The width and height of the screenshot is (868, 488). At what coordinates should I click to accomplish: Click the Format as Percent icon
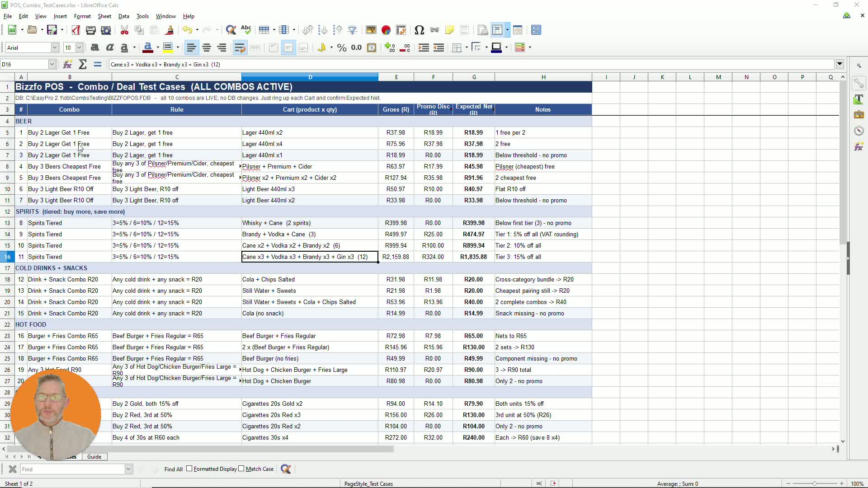(342, 47)
